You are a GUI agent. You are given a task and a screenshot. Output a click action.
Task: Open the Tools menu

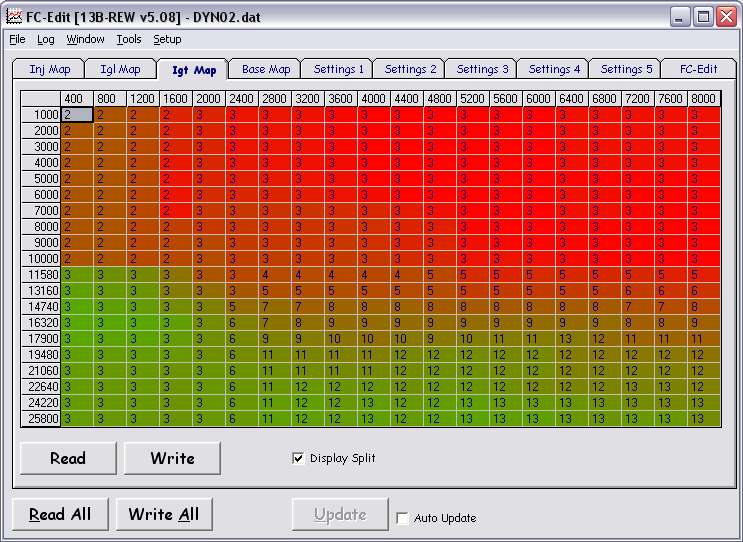pos(129,39)
